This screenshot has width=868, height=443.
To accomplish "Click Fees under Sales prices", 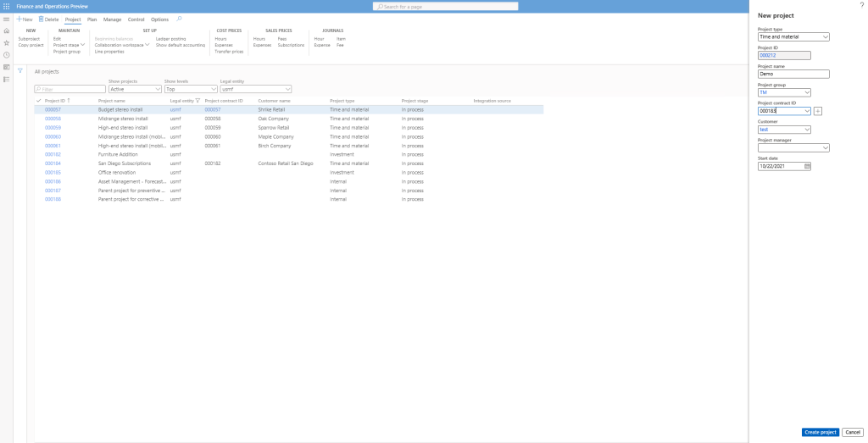I will (281, 39).
